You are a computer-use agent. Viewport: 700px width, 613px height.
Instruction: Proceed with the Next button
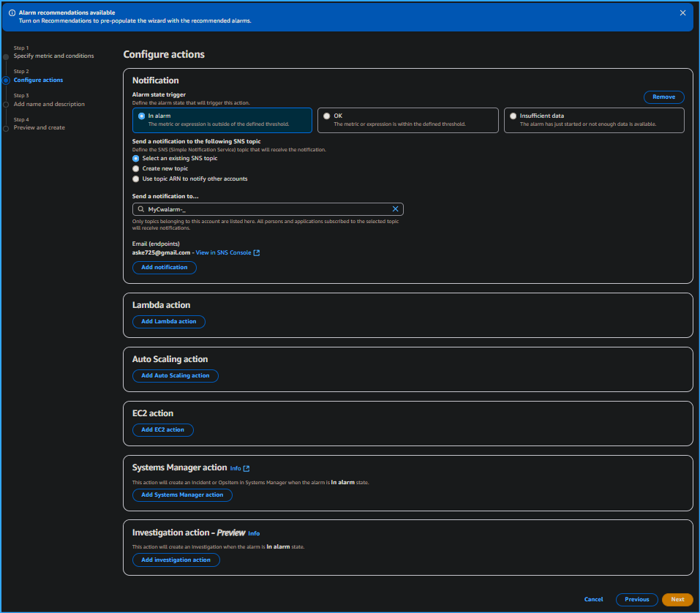point(677,599)
